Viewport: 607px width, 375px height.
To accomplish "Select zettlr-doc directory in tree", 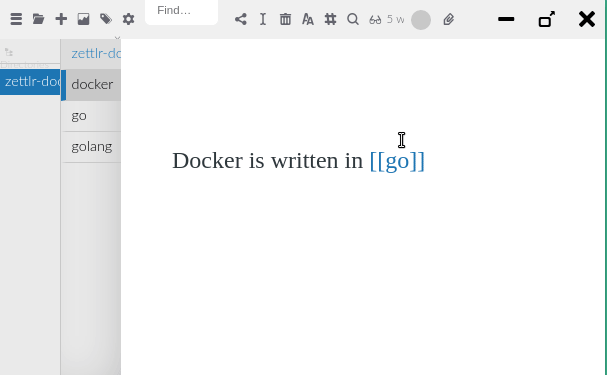I will [30, 82].
